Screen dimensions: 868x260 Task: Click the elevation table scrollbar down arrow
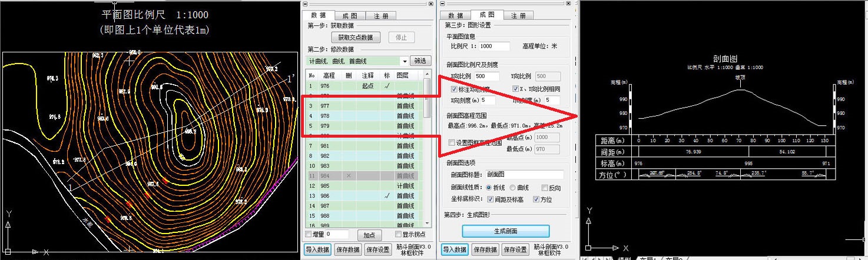428,224
